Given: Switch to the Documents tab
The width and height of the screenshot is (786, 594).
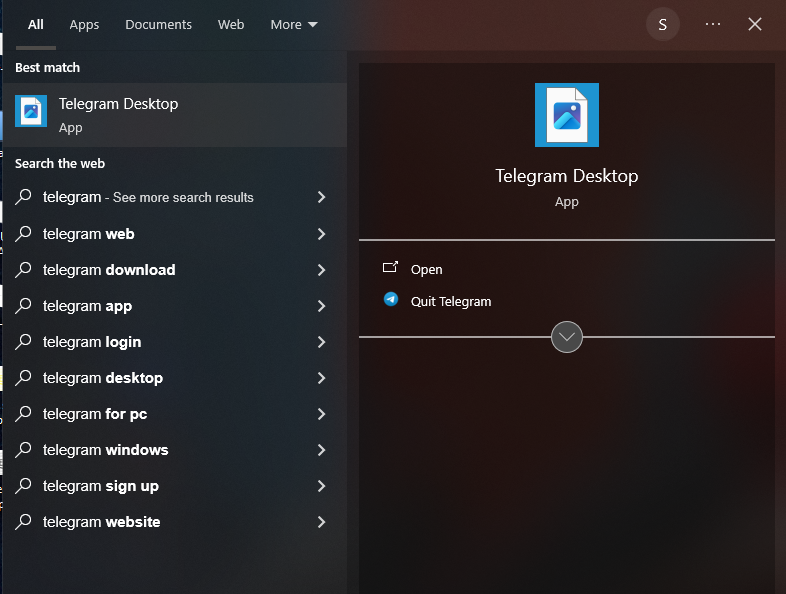Looking at the screenshot, I should 158,25.
